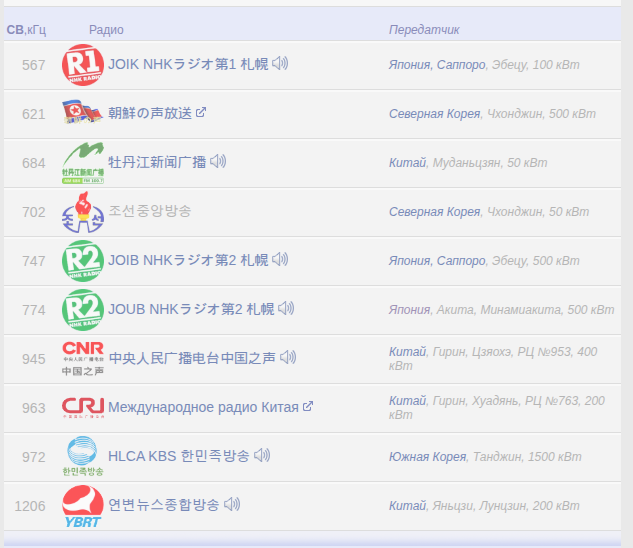Click the CNR 中国之声 logo
This screenshot has height=548, width=633.
pyautogui.click(x=83, y=359)
